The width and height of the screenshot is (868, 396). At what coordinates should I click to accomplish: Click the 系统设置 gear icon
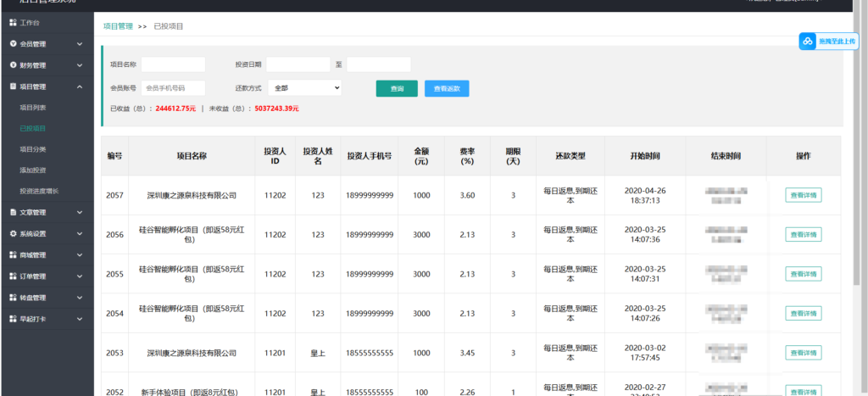point(14,234)
